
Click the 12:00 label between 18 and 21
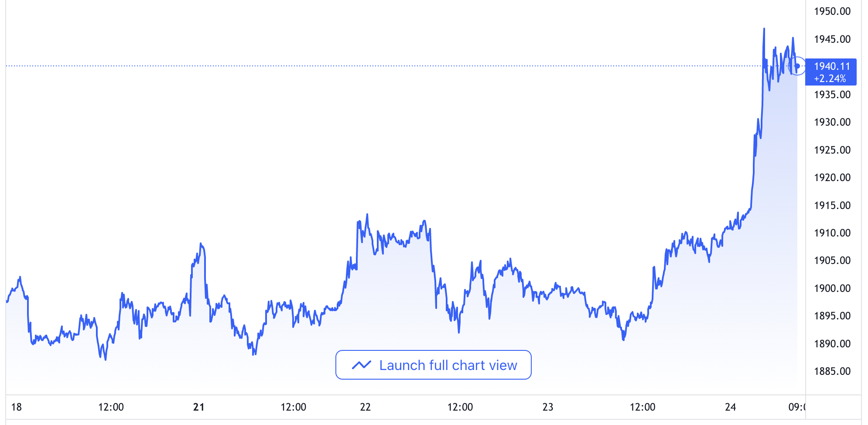[x=111, y=407]
